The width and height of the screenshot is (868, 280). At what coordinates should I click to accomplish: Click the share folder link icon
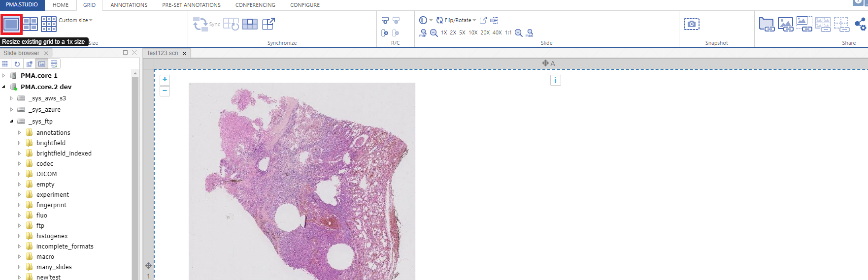tap(766, 24)
